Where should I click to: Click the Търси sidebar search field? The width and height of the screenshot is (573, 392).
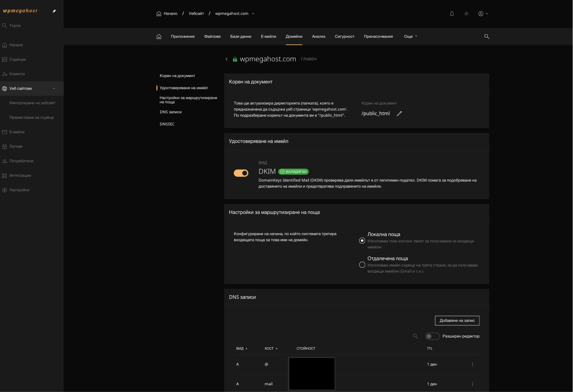point(32,26)
